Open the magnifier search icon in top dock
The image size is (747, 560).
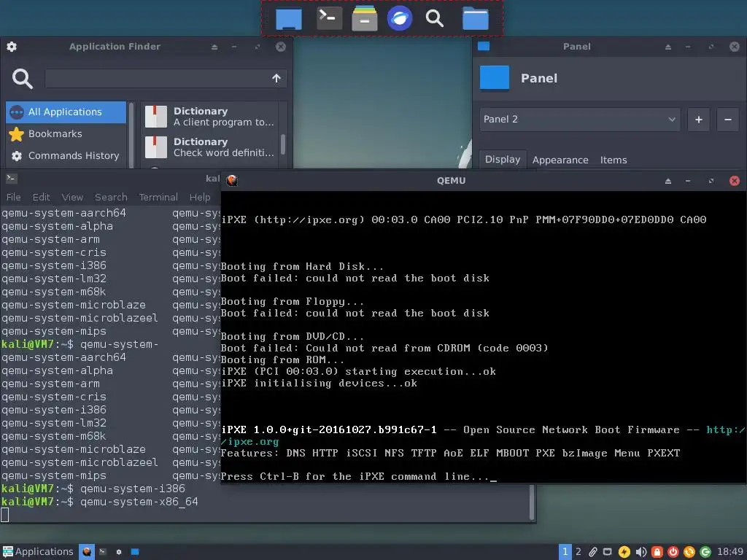pos(435,18)
